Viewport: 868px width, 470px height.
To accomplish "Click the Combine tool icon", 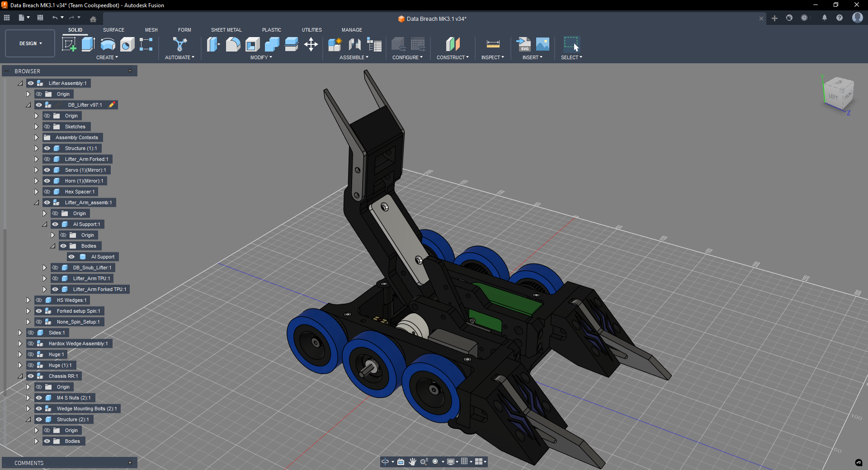I will point(272,44).
